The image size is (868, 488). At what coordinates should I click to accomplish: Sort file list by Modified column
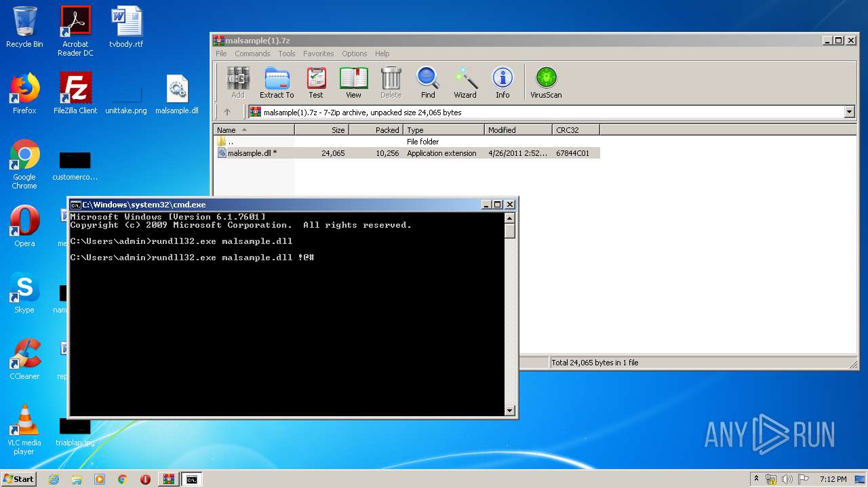coord(519,130)
